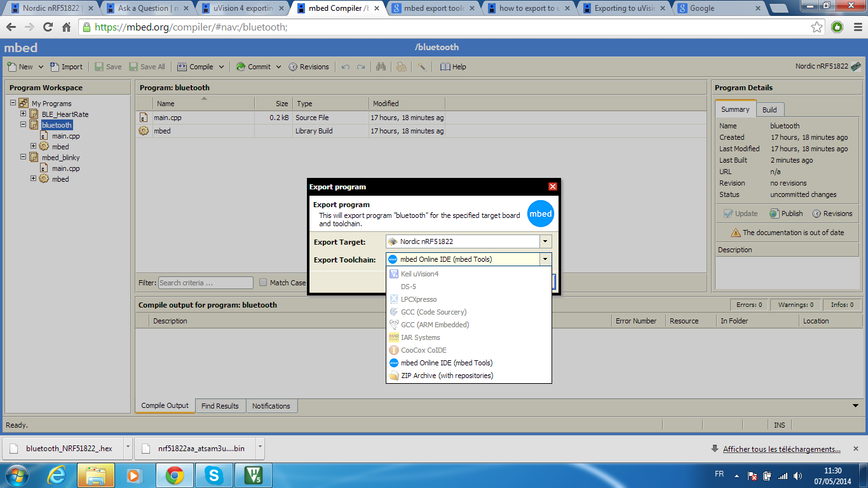This screenshot has height=488, width=868.
Task: Switch to the Build tab
Action: pyautogui.click(x=770, y=109)
